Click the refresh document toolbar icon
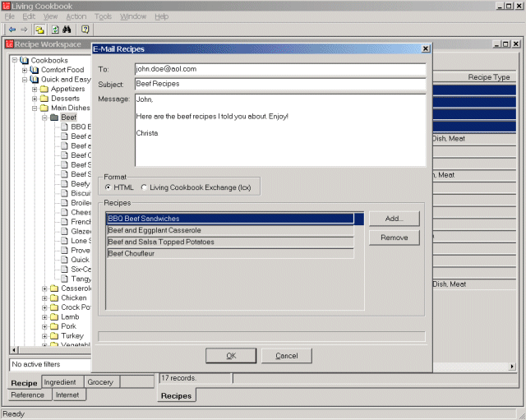This screenshot has width=526, height=420. point(55,30)
